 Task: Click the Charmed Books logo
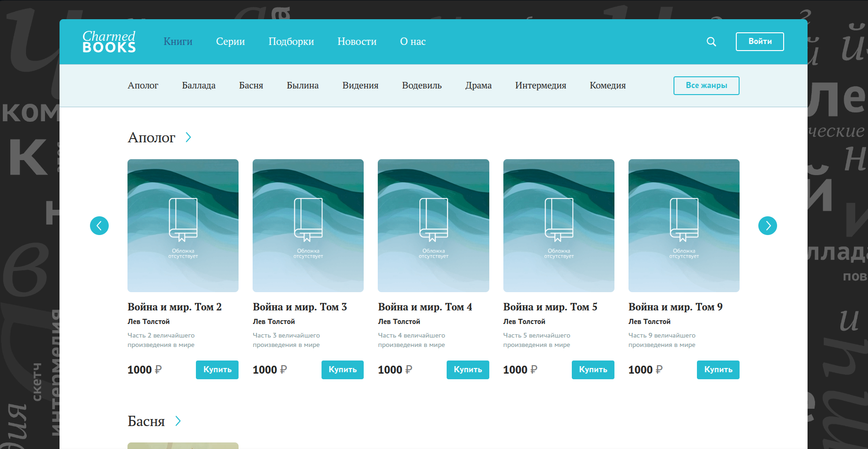[109, 42]
